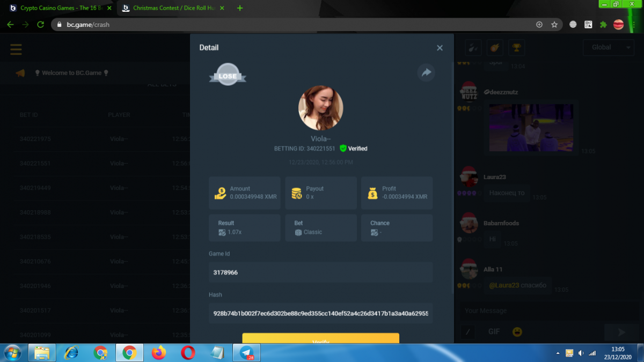This screenshot has height=362, width=644.
Task: Click the emoji smiley icon in chat
Action: (x=517, y=332)
